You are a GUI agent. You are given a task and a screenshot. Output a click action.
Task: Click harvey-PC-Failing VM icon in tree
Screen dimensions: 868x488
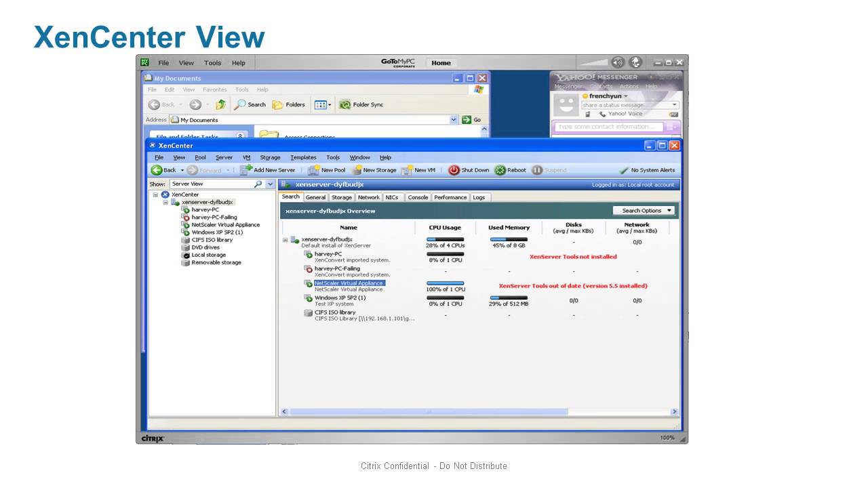coord(185,217)
